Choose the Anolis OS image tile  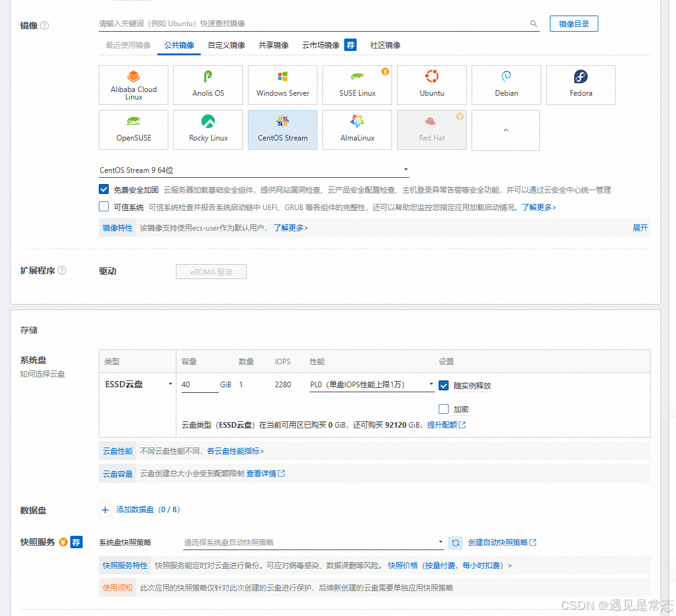[208, 85]
